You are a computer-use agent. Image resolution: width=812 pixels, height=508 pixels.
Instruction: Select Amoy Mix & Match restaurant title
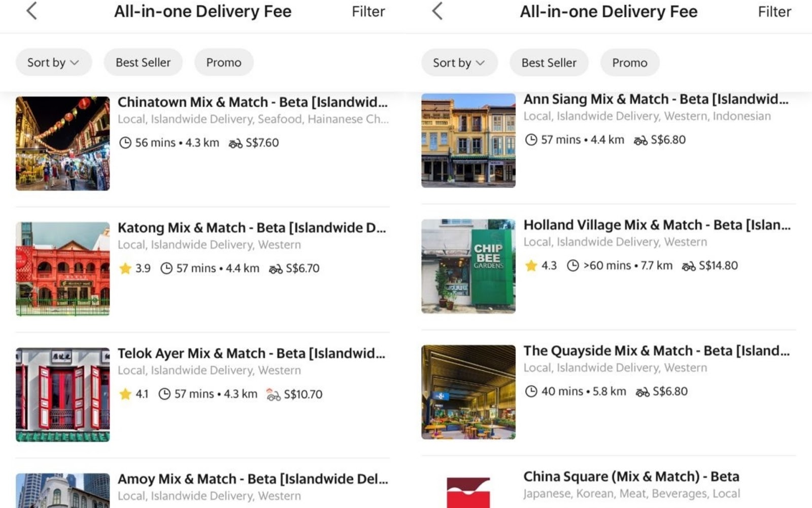tap(253, 479)
